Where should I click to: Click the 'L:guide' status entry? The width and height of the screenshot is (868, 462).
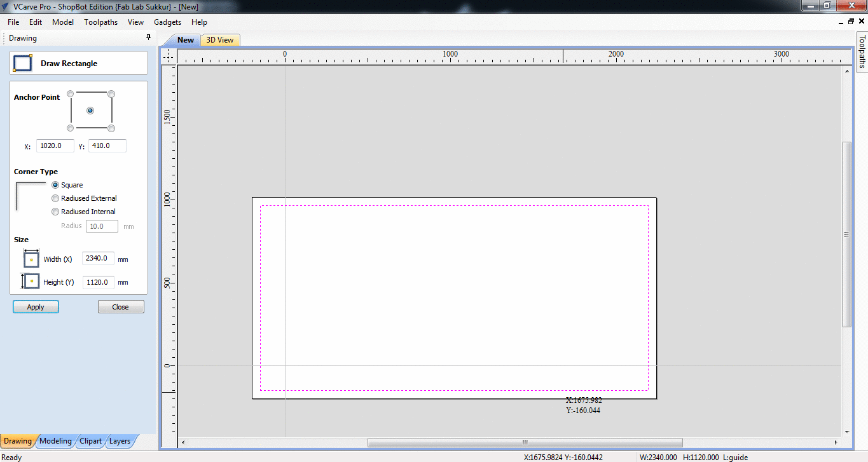[735, 457]
